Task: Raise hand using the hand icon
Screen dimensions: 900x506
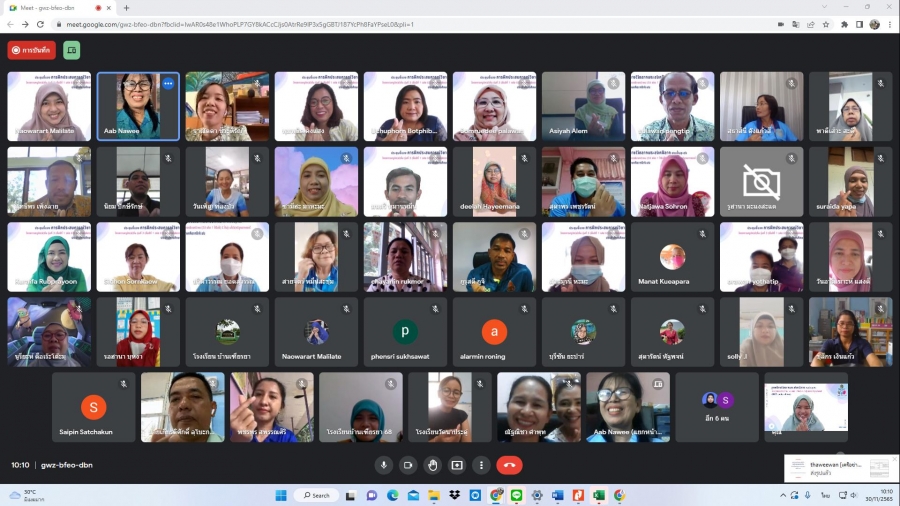Action: click(432, 465)
